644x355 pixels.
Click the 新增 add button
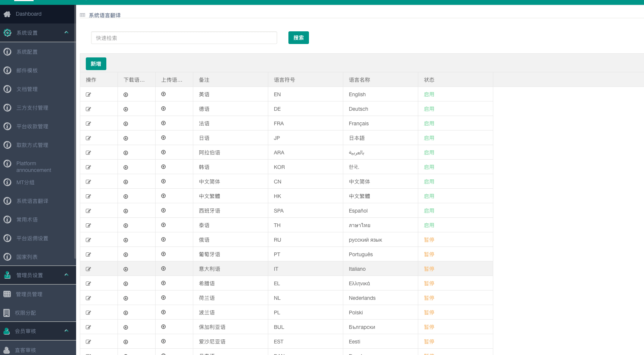click(96, 64)
